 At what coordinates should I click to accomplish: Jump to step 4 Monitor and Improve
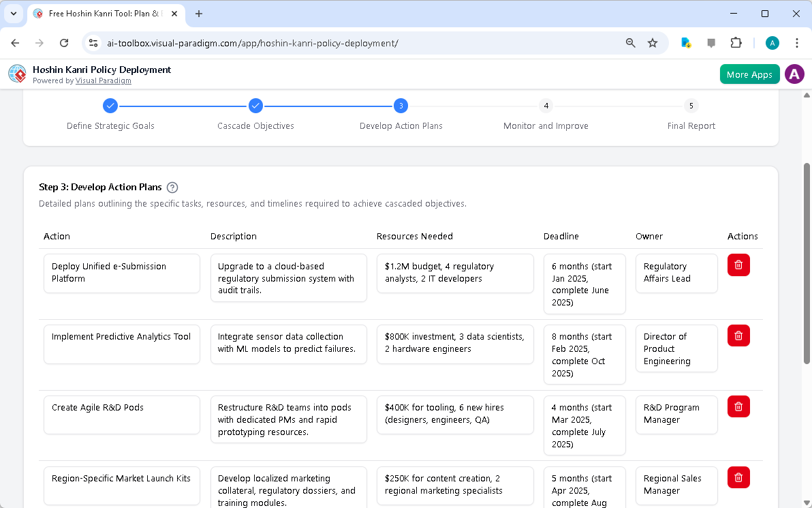click(x=546, y=106)
